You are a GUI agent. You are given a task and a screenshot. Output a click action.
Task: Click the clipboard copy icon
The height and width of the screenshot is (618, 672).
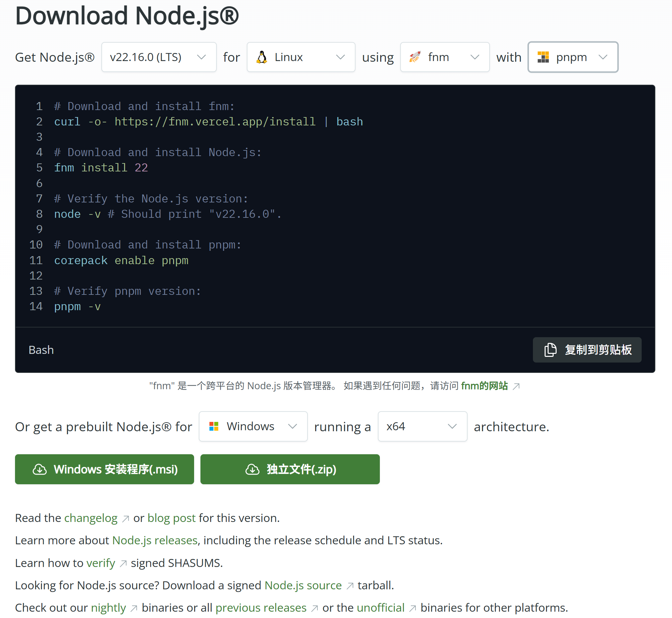pyautogui.click(x=550, y=350)
